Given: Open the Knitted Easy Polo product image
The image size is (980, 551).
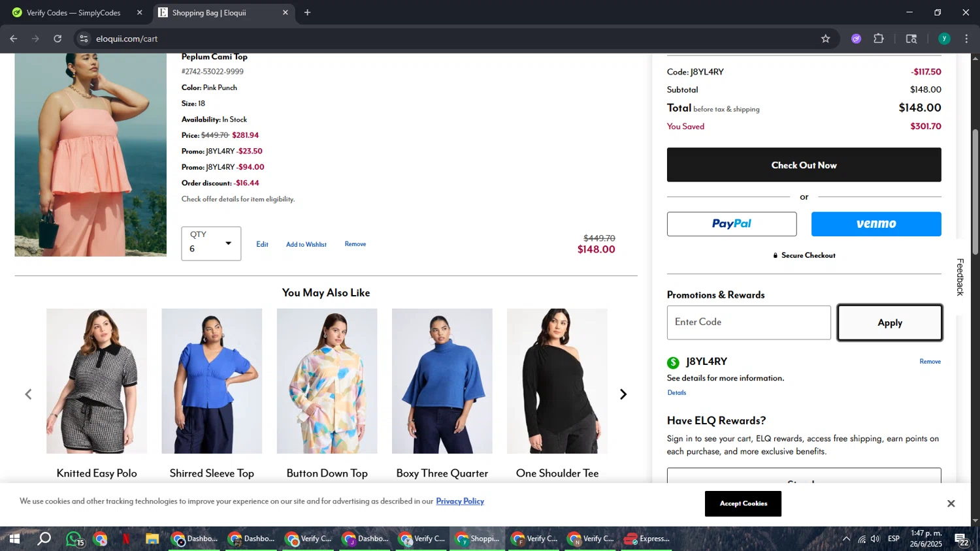Looking at the screenshot, I should [97, 381].
